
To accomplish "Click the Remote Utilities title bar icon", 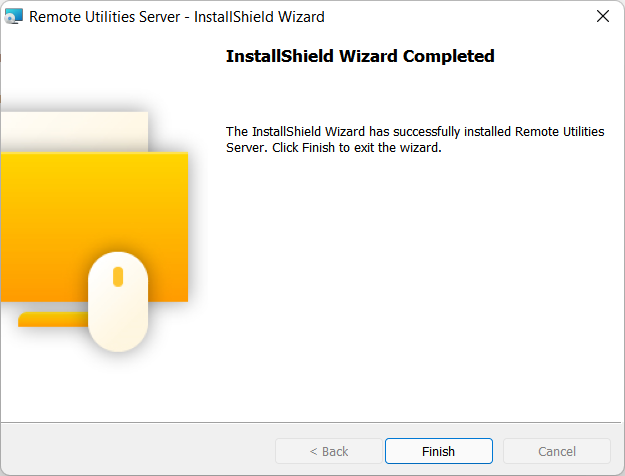I will point(14,16).
